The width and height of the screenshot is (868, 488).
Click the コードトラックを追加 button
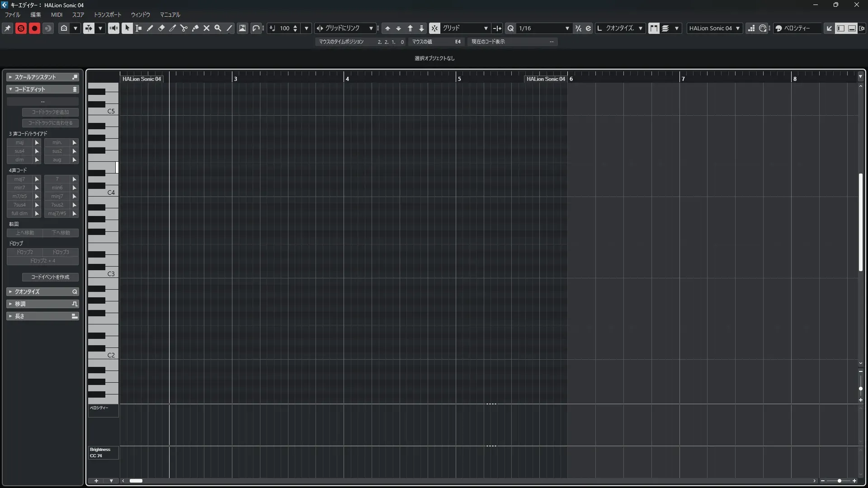coord(50,112)
